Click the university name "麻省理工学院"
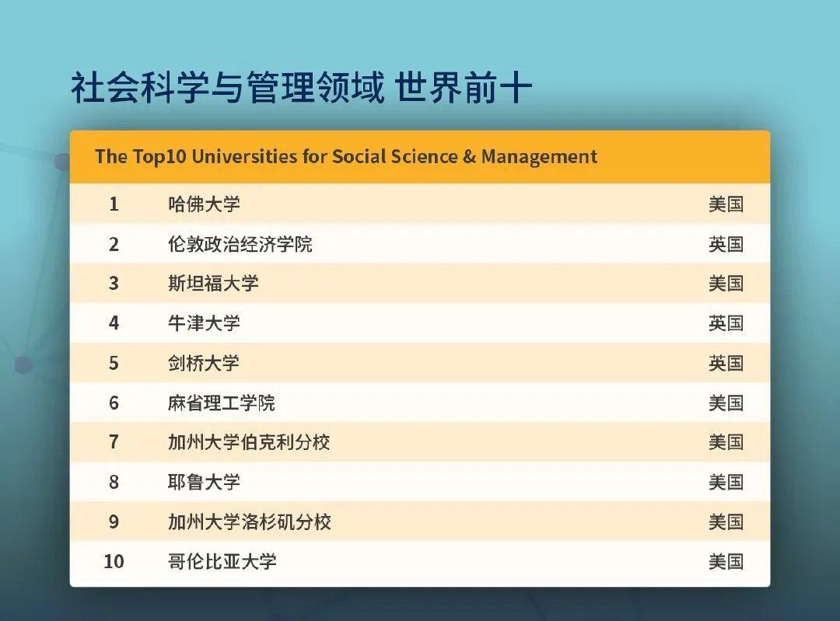840x621 pixels. pos(221,403)
